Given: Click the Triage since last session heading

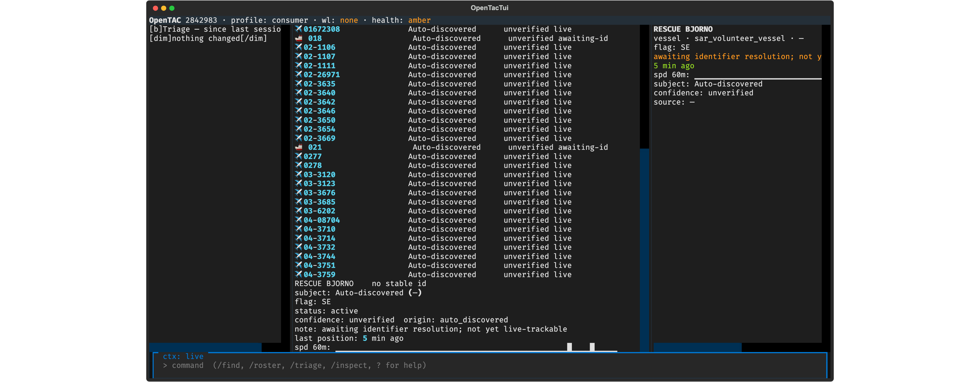Looking at the screenshot, I should tap(215, 29).
